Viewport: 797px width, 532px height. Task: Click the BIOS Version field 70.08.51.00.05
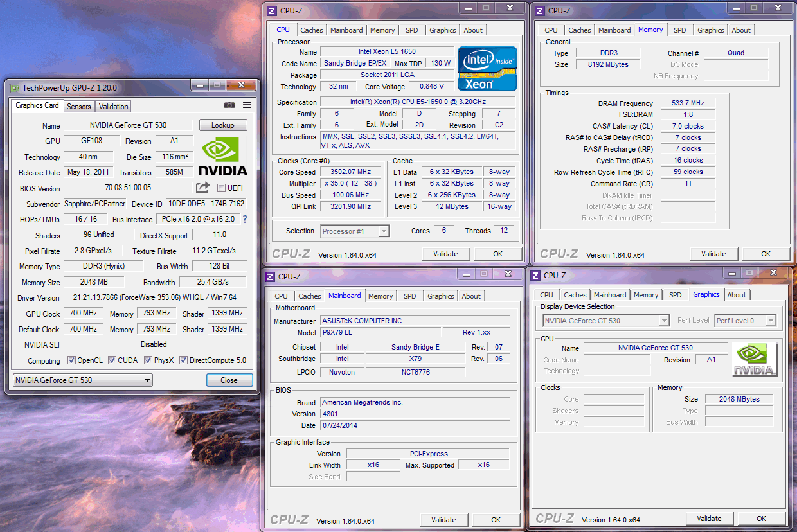tap(128, 188)
